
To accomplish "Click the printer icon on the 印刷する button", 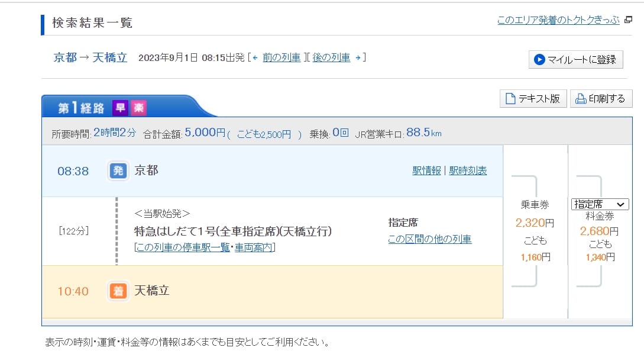I will (581, 99).
